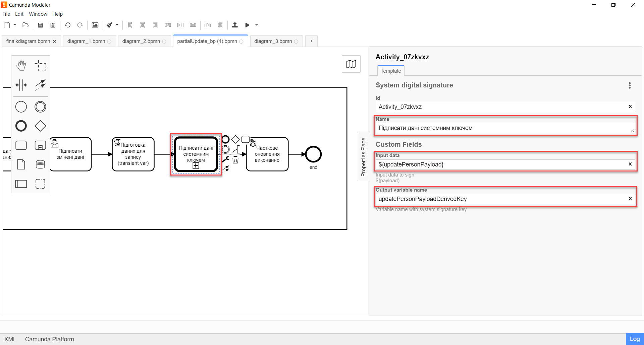Open the new file dropdown arrow
The height and width of the screenshot is (345, 644).
(x=15, y=25)
